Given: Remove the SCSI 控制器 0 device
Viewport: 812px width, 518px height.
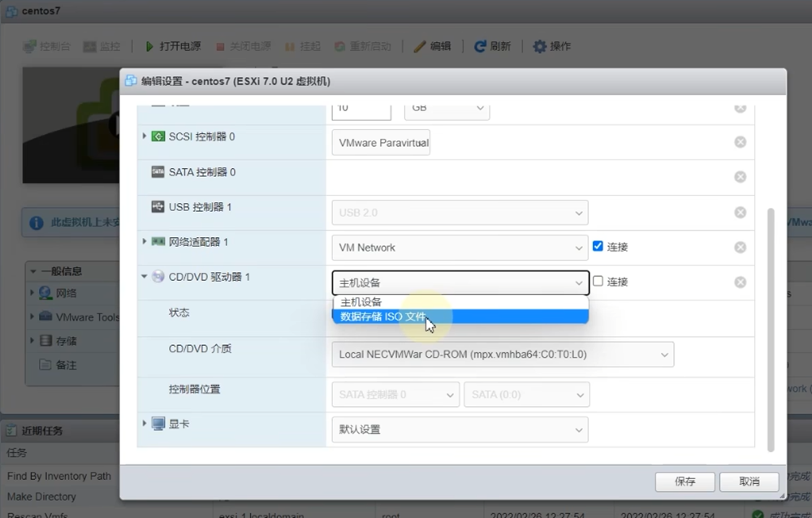Looking at the screenshot, I should click(741, 142).
